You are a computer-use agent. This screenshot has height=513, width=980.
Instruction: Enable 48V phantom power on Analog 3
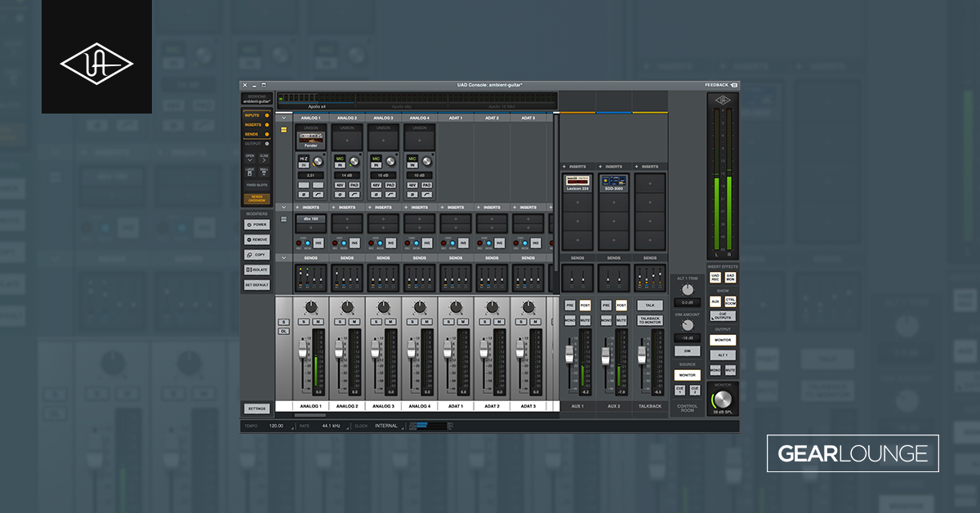pyautogui.click(x=376, y=185)
